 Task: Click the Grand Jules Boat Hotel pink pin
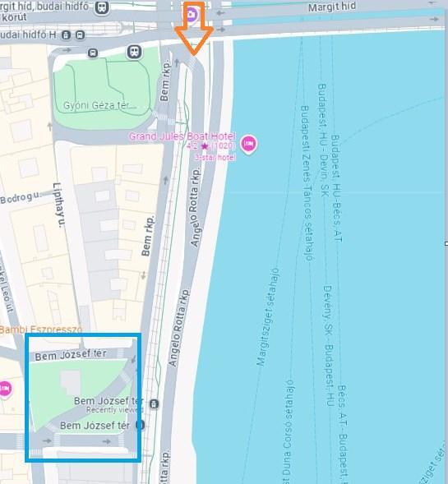click(x=249, y=144)
